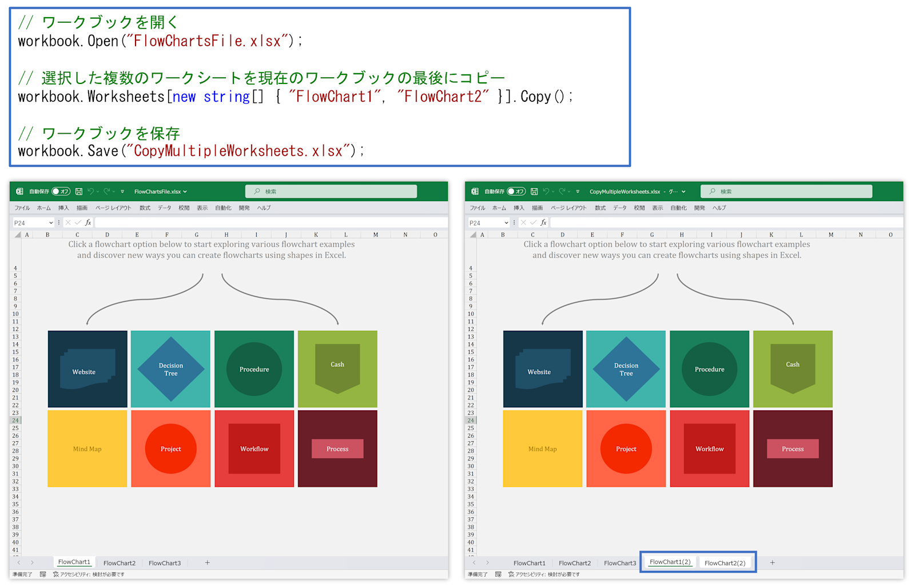
Task: Open the 挿入 tab in CopyMultipleWorksheets window
Action: 519,208
